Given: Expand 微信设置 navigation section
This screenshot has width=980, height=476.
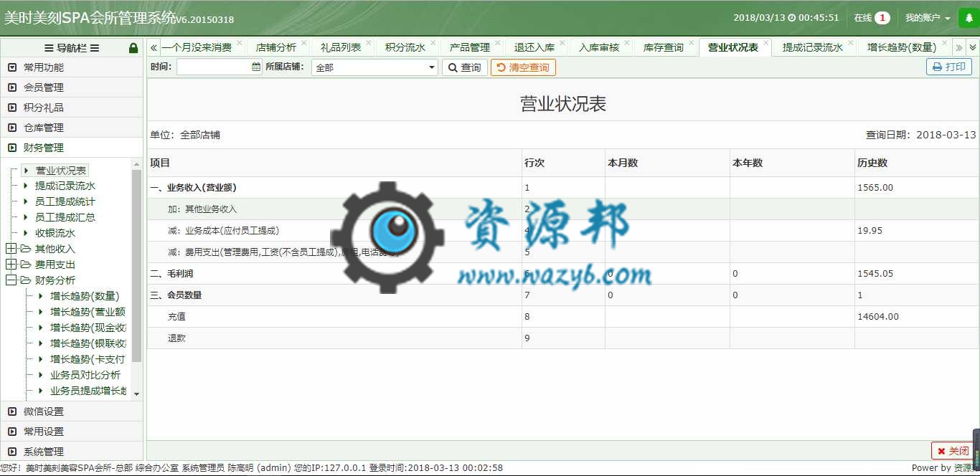Looking at the screenshot, I should click(x=72, y=411).
